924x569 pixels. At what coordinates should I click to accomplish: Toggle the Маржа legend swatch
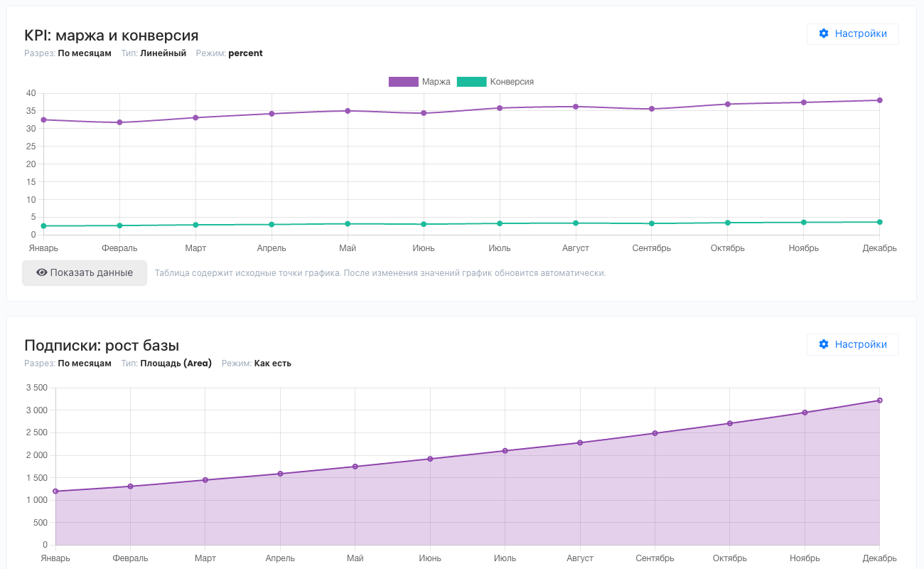click(x=403, y=82)
